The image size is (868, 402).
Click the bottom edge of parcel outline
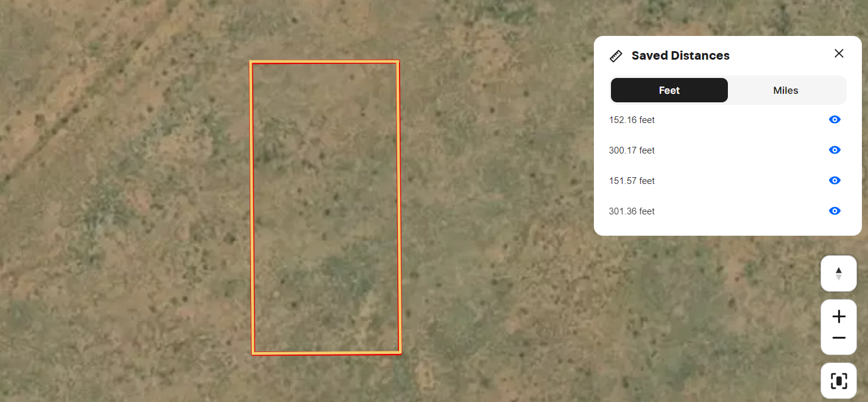tap(326, 353)
